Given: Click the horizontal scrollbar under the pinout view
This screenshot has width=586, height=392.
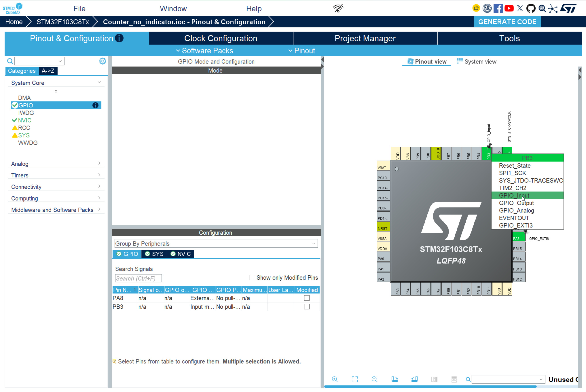Looking at the screenshot, I should pos(430,387).
